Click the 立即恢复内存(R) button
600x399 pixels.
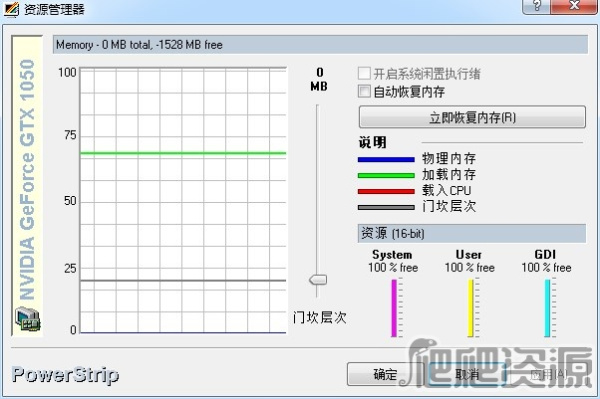coord(472,117)
